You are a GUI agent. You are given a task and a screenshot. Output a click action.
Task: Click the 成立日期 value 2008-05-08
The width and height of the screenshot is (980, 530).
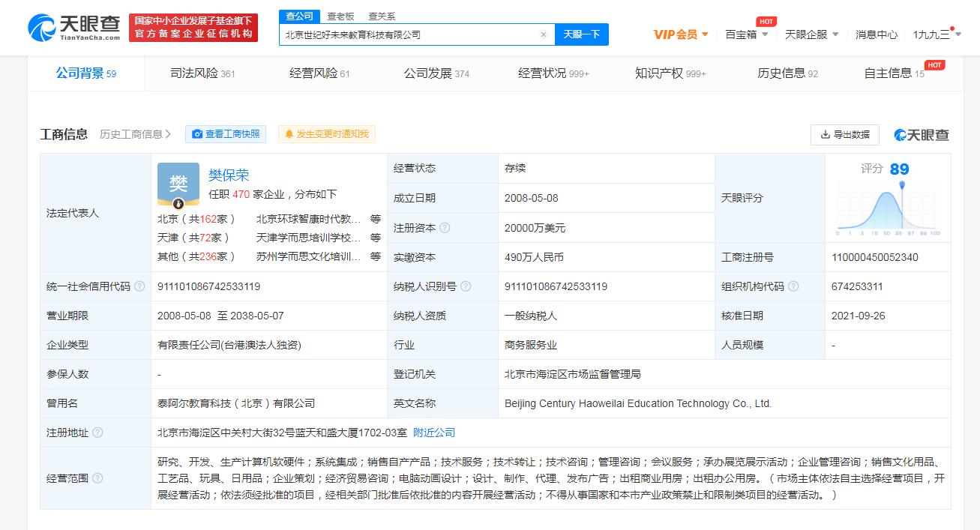pos(532,198)
